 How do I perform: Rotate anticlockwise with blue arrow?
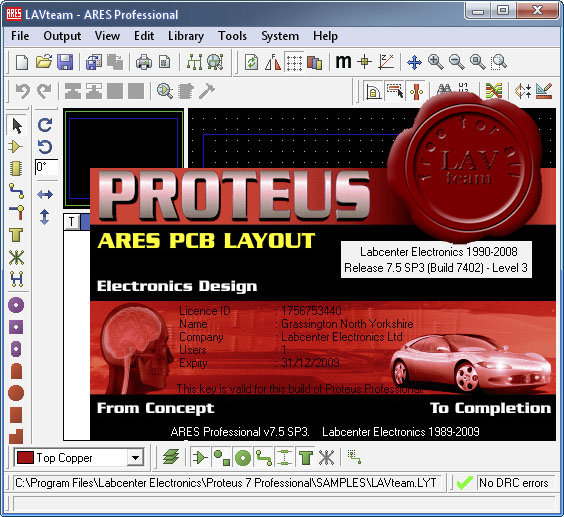pos(45,147)
